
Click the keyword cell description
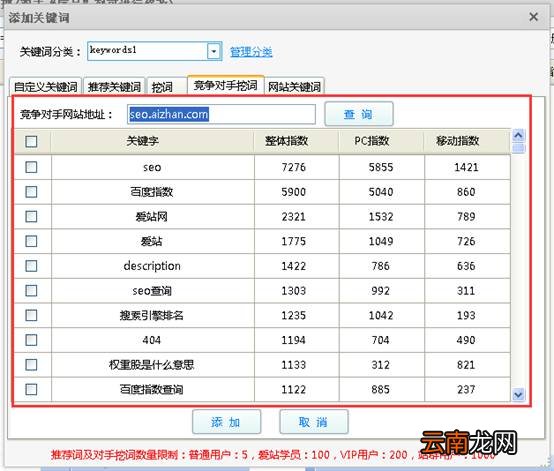(152, 266)
